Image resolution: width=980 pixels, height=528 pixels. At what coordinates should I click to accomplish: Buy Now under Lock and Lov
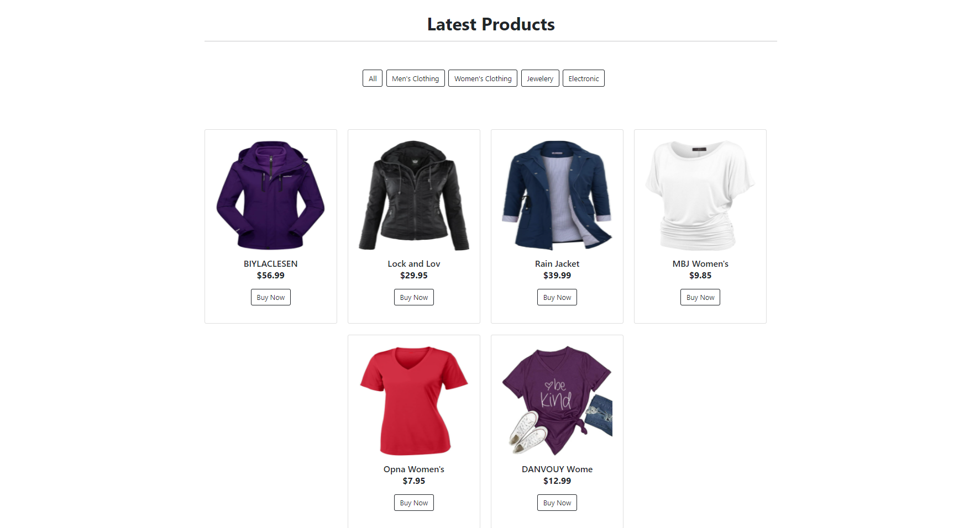pyautogui.click(x=414, y=297)
